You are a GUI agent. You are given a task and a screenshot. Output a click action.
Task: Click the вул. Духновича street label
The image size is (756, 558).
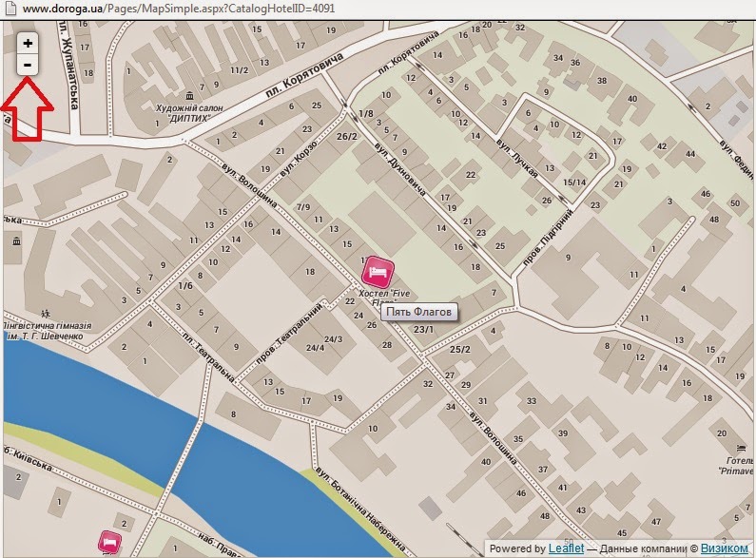click(x=399, y=169)
